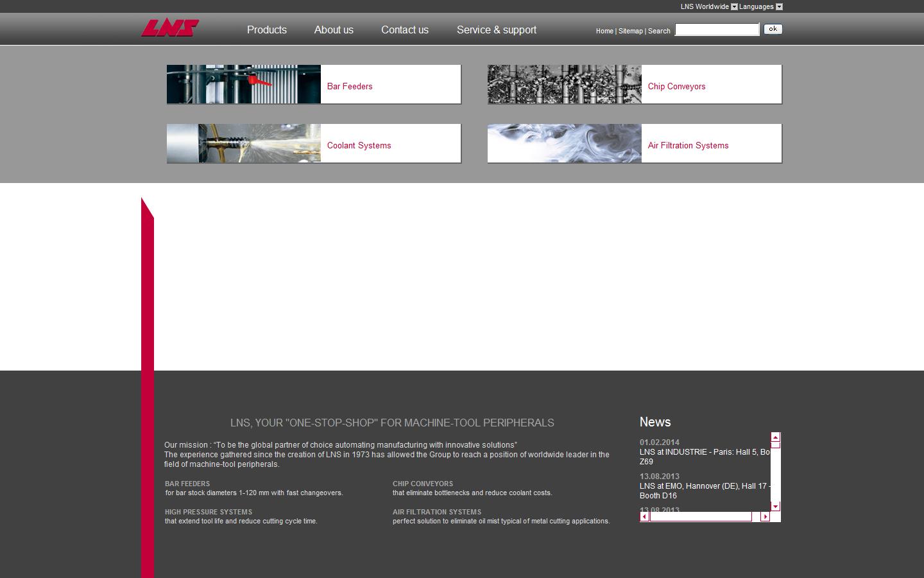The width and height of the screenshot is (924, 578).
Task: Open the LNS Worldwide dropdown
Action: pyautogui.click(x=733, y=6)
